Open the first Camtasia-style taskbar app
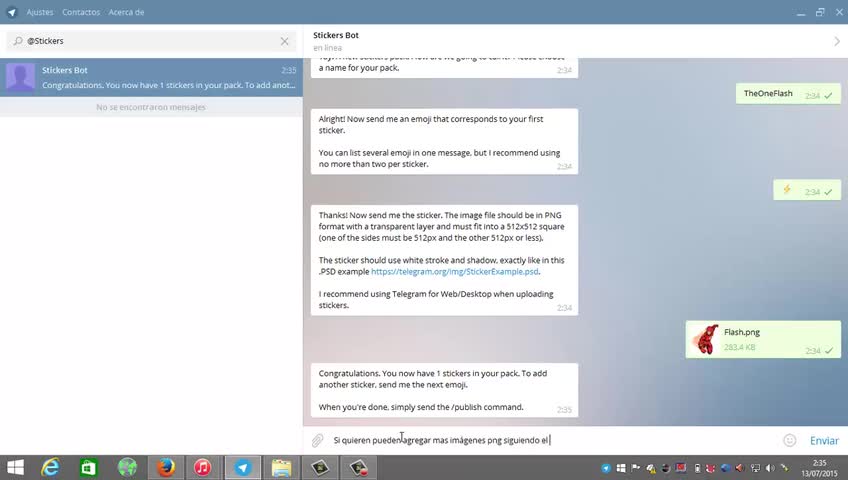Screen dimensions: 848x480 pyautogui.click(x=320, y=468)
